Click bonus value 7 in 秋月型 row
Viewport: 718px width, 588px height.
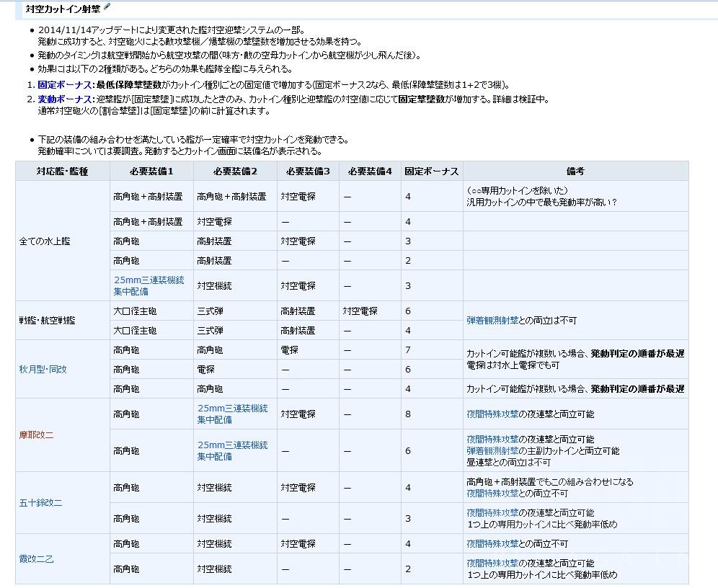(407, 350)
